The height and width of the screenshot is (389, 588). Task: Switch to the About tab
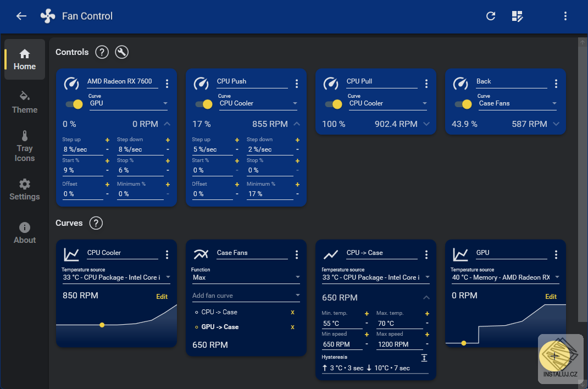(25, 233)
